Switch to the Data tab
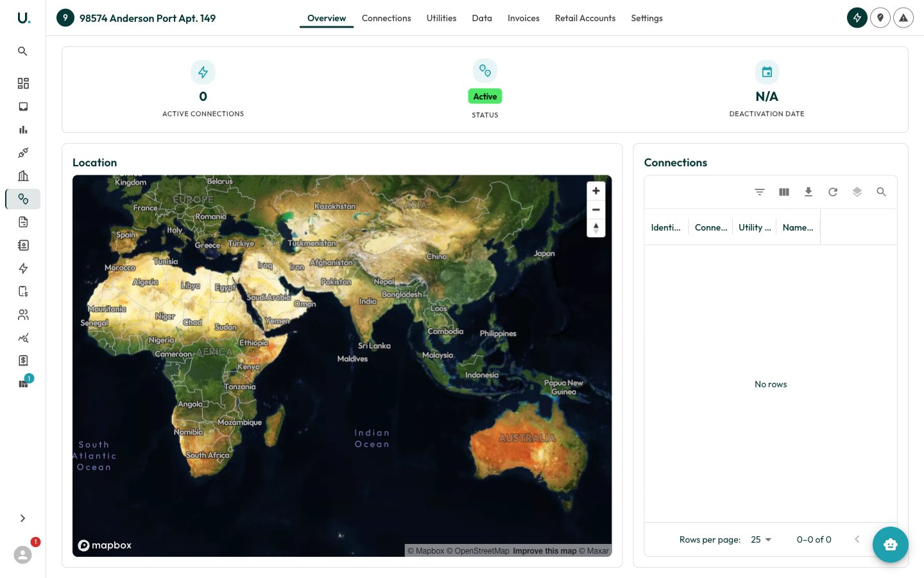The height and width of the screenshot is (578, 924). pos(482,18)
